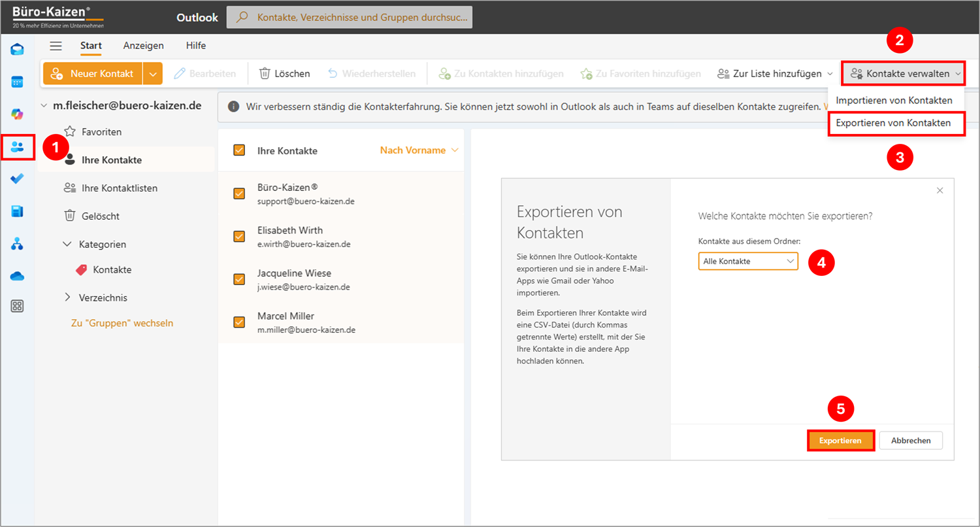This screenshot has height=527, width=980.
Task: Open the More apps grid icon
Action: [18, 306]
